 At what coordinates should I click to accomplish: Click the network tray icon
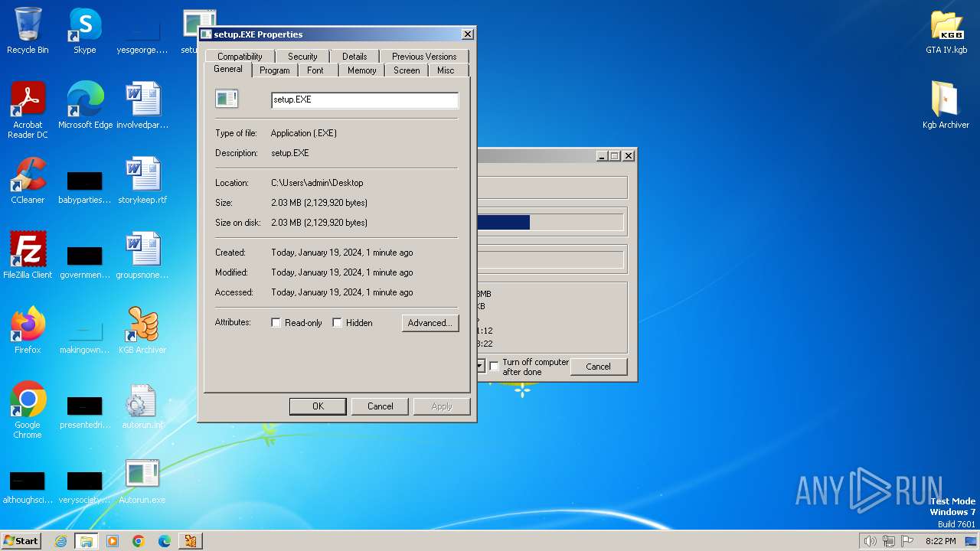click(889, 541)
